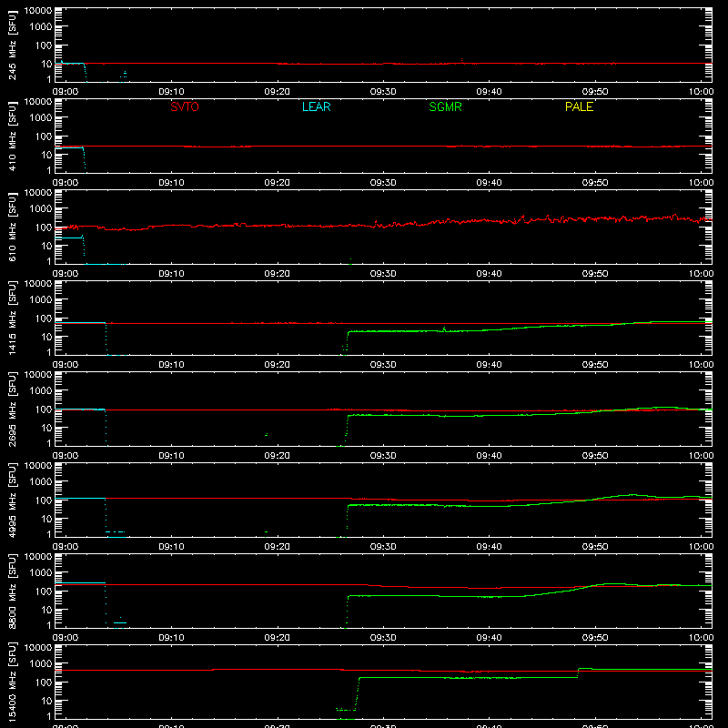Click '09:00' on the 410 MHz time axis
Image resolution: width=728 pixels, height=728 pixels.
(x=66, y=183)
